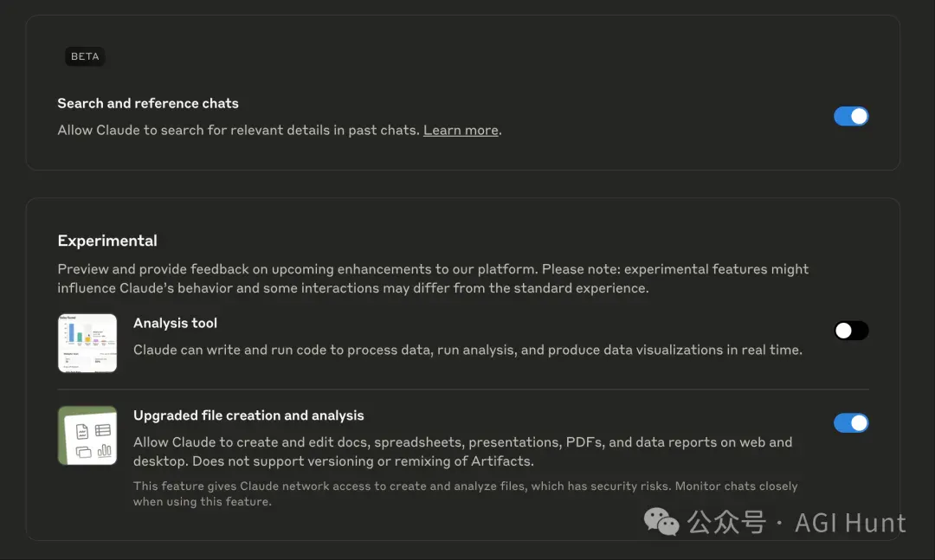Image resolution: width=935 pixels, height=560 pixels.
Task: Click the Analysis tool title
Action: coord(175,323)
